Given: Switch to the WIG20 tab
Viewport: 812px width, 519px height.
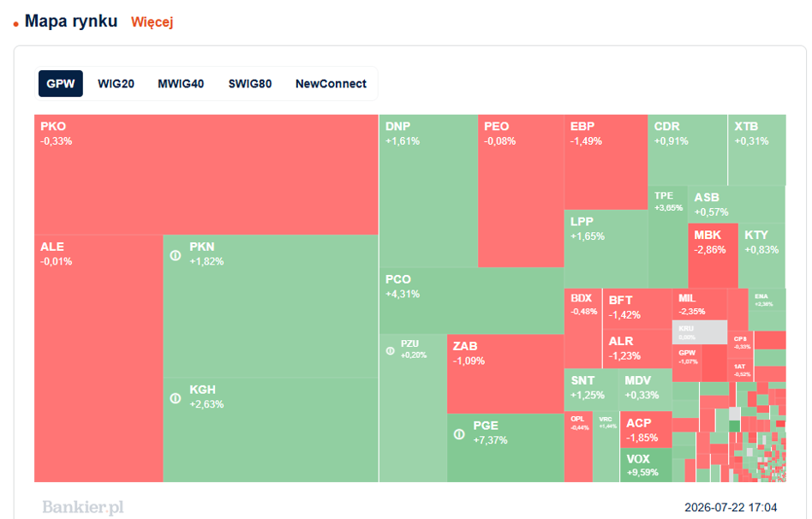Looking at the screenshot, I should tap(116, 84).
